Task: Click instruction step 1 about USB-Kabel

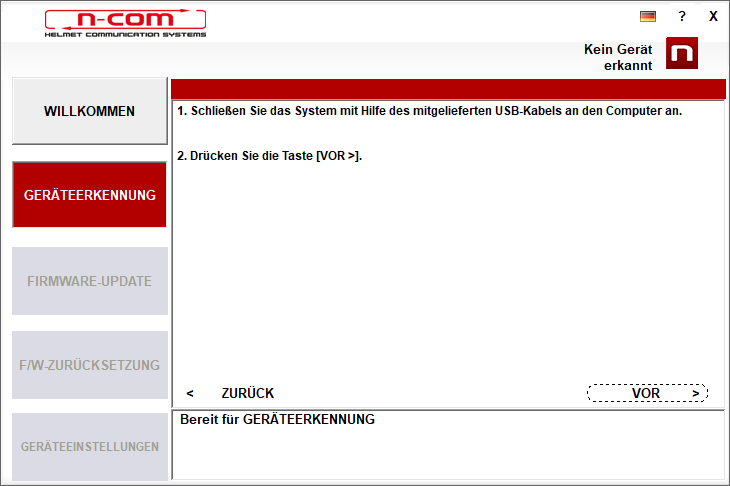Action: [429, 111]
